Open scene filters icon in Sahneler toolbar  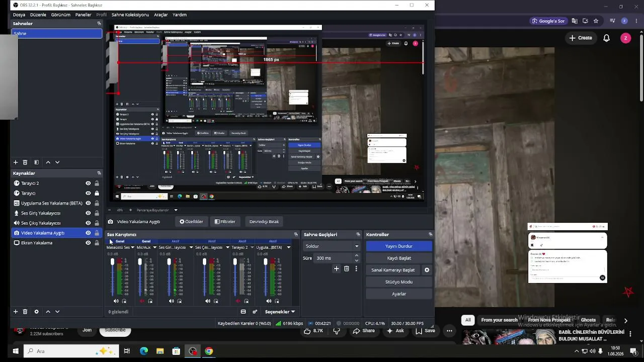[36, 162]
